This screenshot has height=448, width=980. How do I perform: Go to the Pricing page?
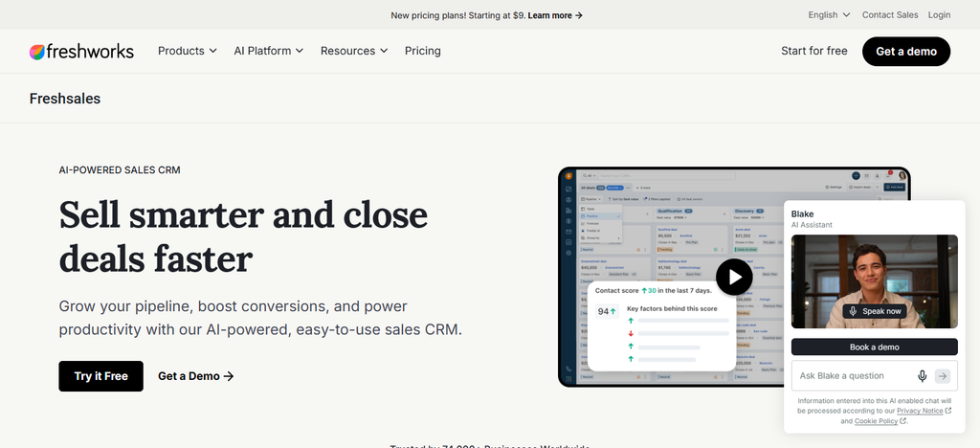pyautogui.click(x=422, y=52)
